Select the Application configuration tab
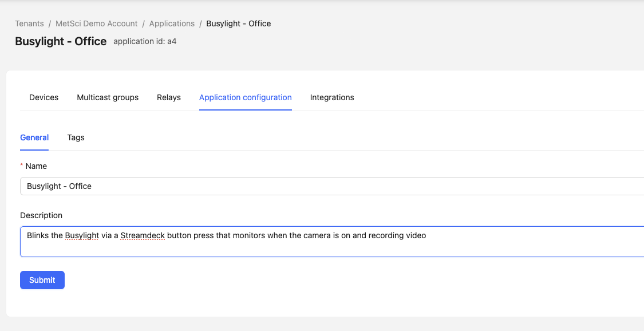Viewport: 644px width, 331px height. 245,97
